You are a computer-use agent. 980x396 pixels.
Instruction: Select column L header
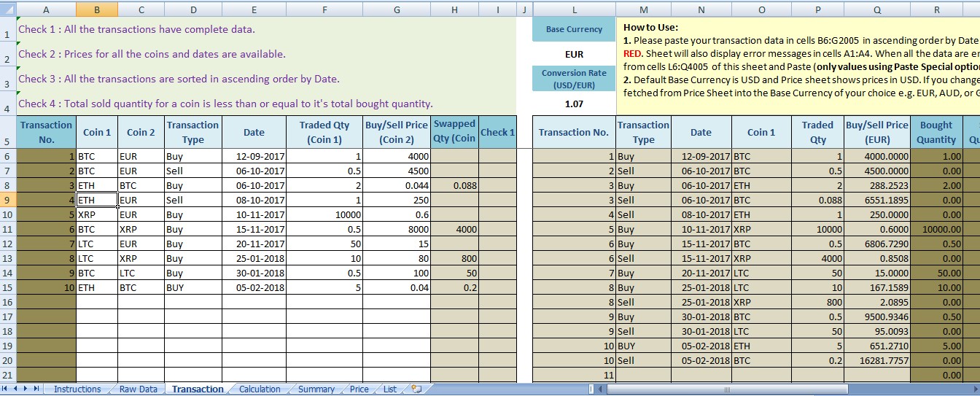(574, 9)
